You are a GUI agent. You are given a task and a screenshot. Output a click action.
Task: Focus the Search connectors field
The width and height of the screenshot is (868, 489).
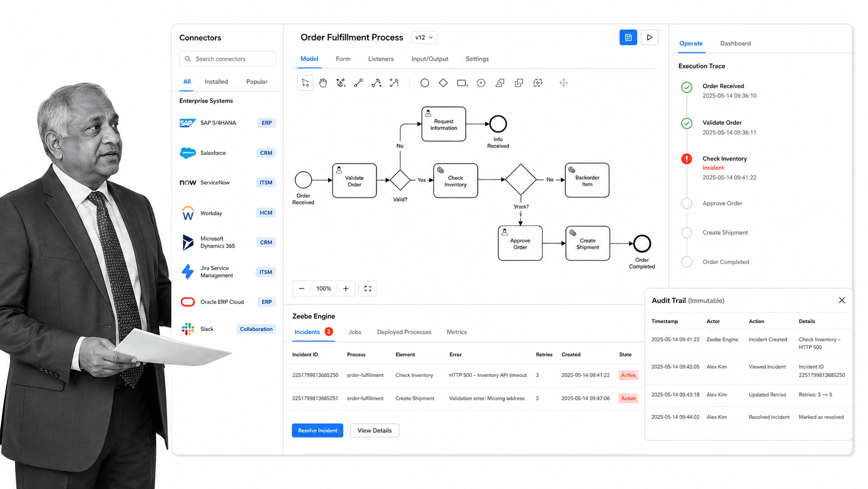227,59
